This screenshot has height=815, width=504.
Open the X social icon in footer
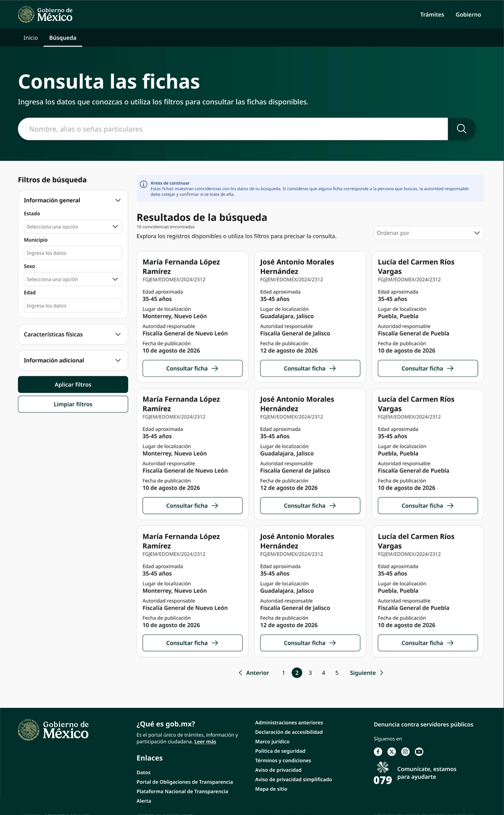click(392, 752)
